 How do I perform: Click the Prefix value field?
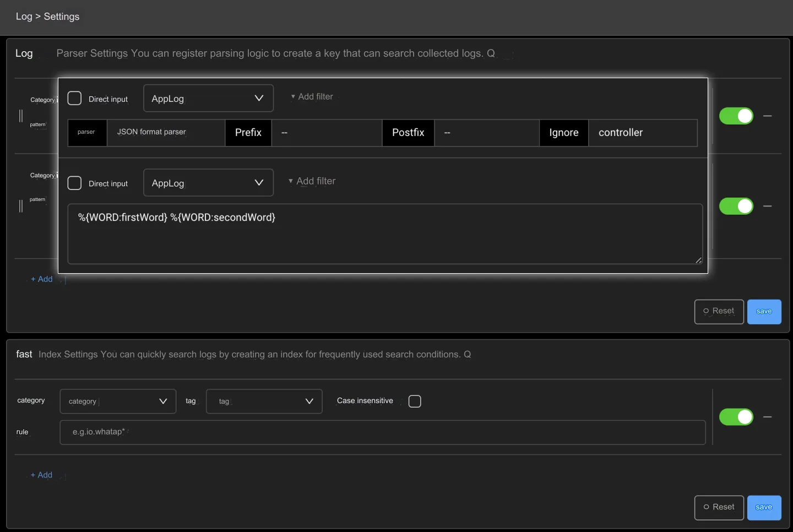[327, 132]
